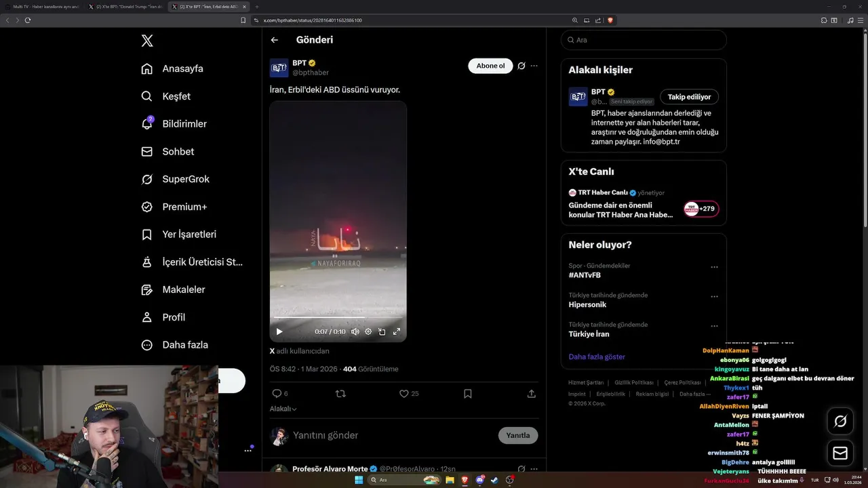
Task: Open the X logo home link
Action: pos(147,41)
